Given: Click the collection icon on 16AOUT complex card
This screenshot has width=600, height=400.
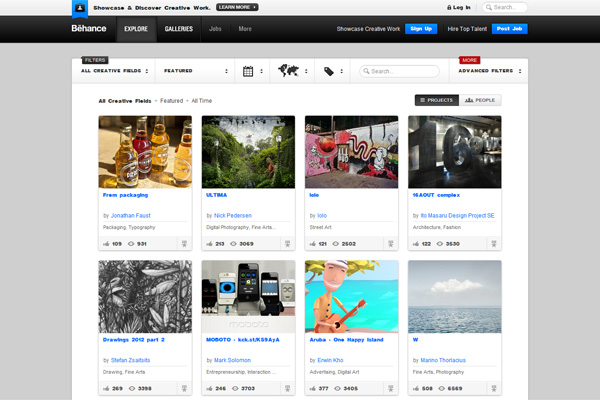Looking at the screenshot, I should 494,243.
